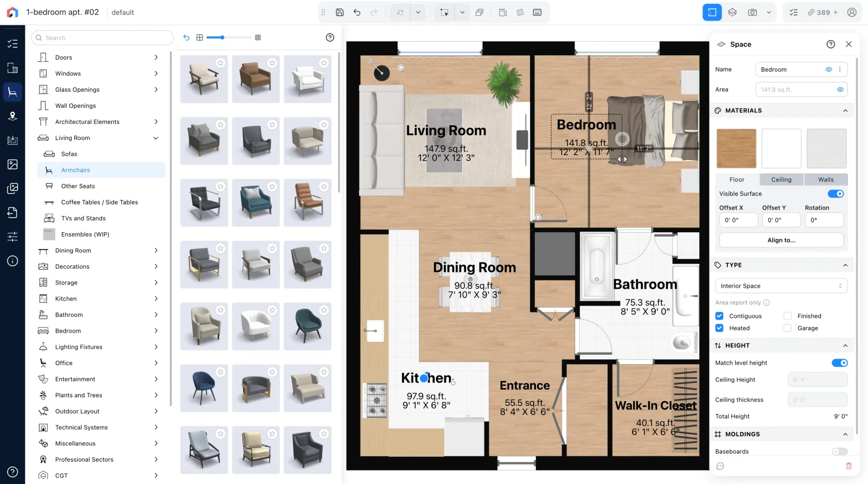This screenshot has height=484, width=868.
Task: Click the save icon in top toolbar
Action: 340,12
